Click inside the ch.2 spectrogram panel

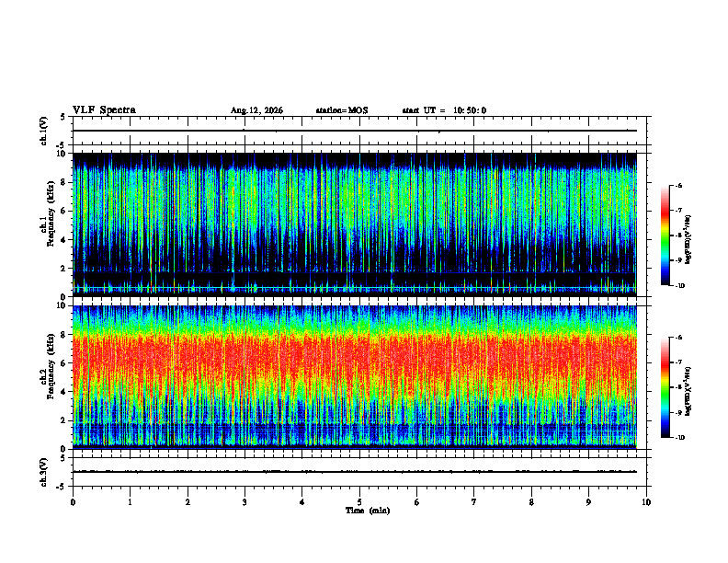(x=355, y=377)
